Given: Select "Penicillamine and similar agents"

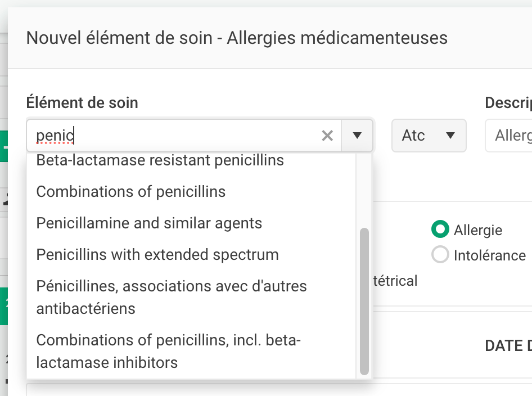Looking at the screenshot, I should point(149,223).
